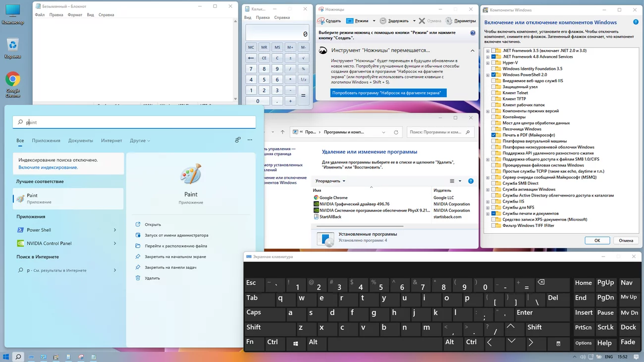This screenshot has width=644, height=362.
Task: Uncheck the 'Windows PowerShell 2.0' checkbox
Action: coord(494,75)
